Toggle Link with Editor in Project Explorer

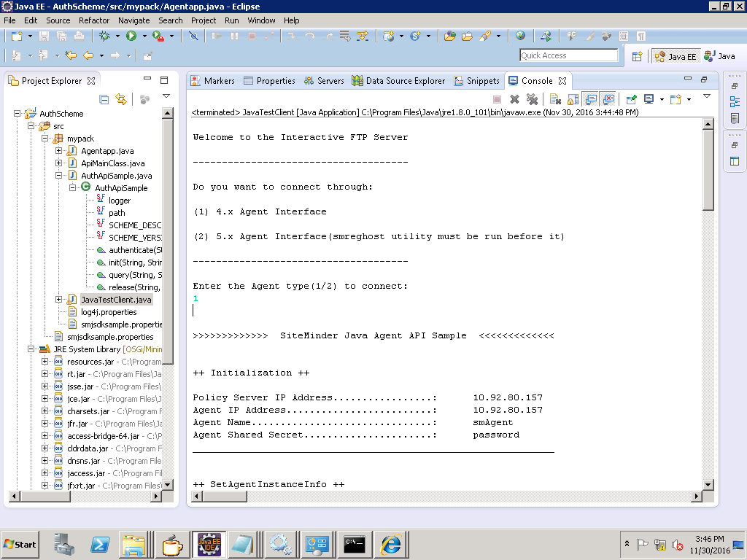click(x=121, y=99)
